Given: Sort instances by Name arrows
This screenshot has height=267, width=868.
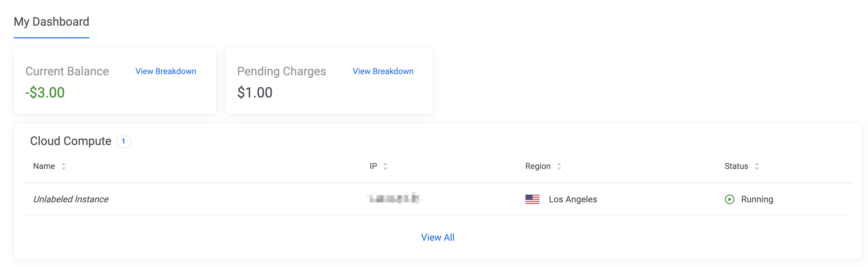Looking at the screenshot, I should pos(63,166).
